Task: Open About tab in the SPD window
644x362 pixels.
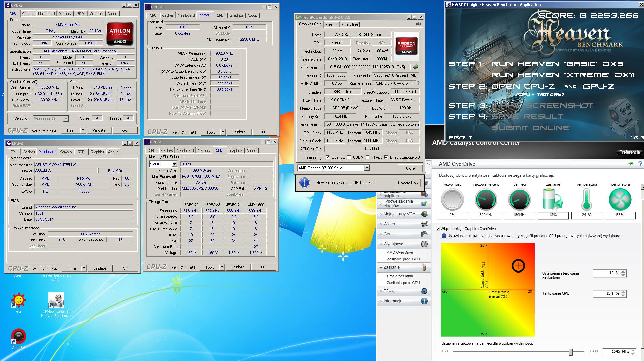Action: pos(251,150)
